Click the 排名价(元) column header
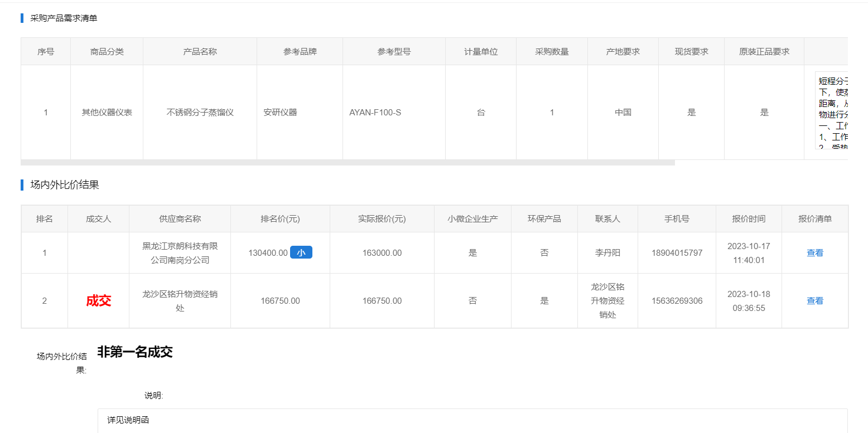868x433 pixels. [x=280, y=219]
